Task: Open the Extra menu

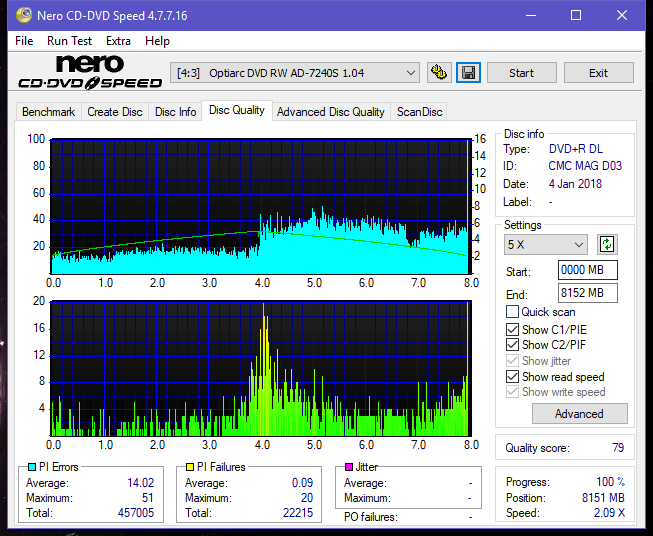Action: [118, 41]
